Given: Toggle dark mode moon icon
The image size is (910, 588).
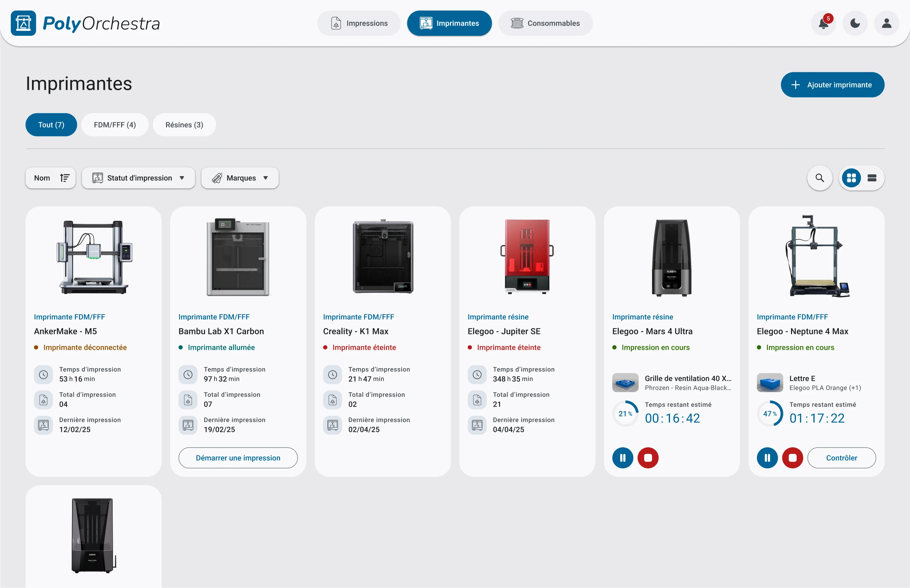Looking at the screenshot, I should click(x=855, y=23).
